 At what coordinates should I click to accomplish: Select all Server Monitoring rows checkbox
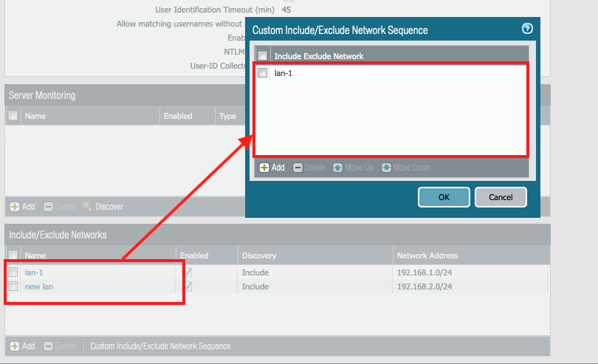coord(13,116)
